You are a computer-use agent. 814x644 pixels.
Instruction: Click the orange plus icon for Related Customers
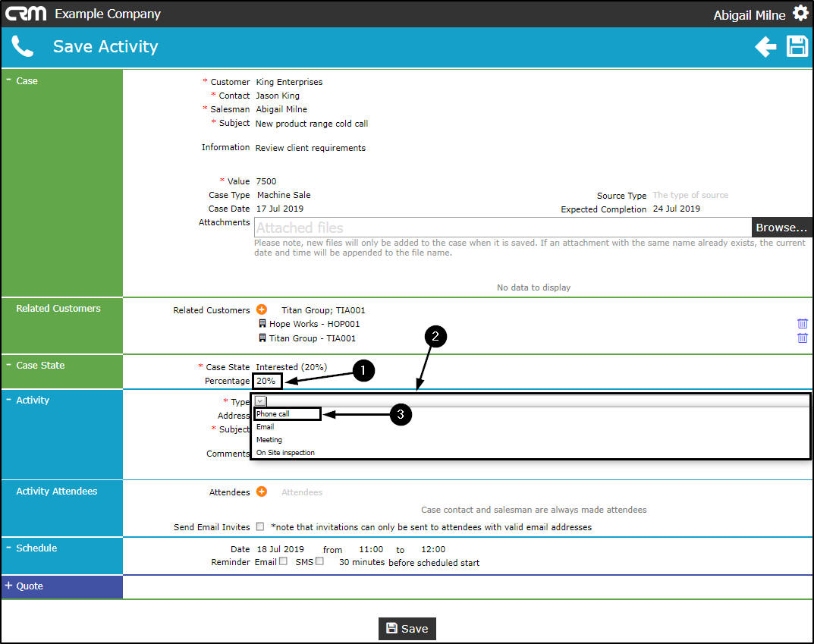point(262,309)
